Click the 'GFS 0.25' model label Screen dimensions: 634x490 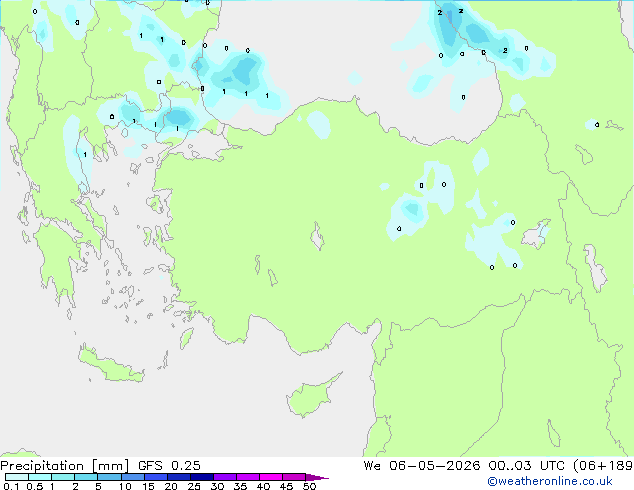pyautogui.click(x=169, y=466)
